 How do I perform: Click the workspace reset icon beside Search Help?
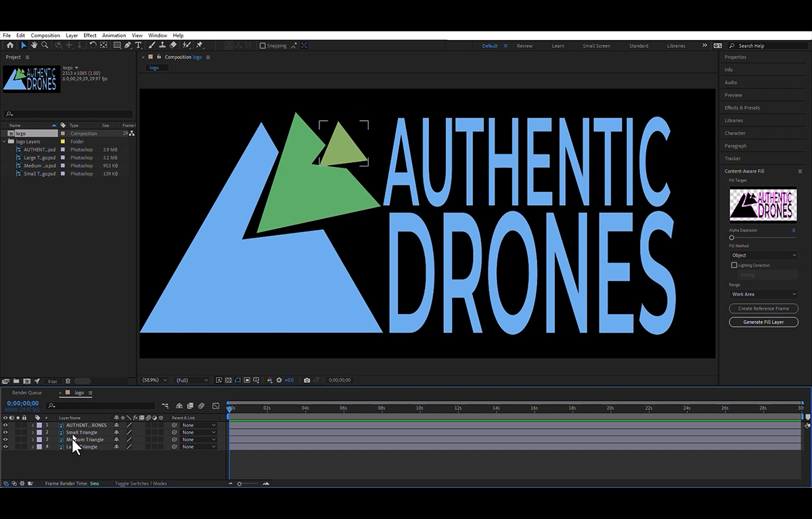pos(718,46)
